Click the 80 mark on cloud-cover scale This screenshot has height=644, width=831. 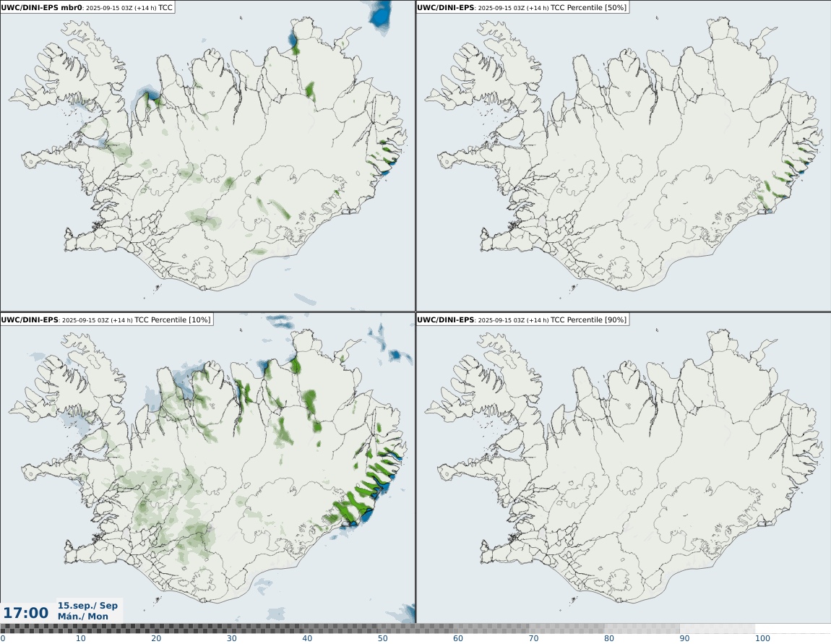pyautogui.click(x=609, y=638)
